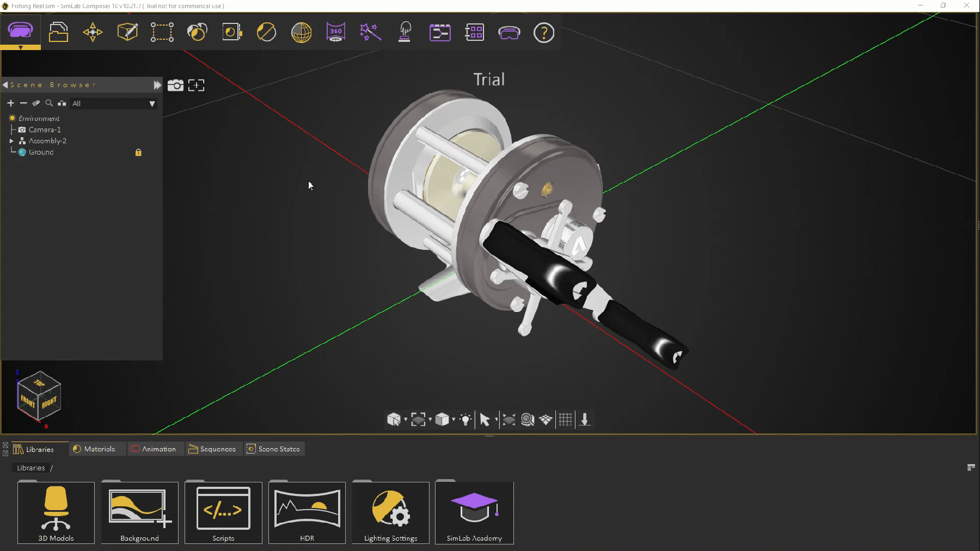Switch to the Scene States tab

[x=274, y=449]
